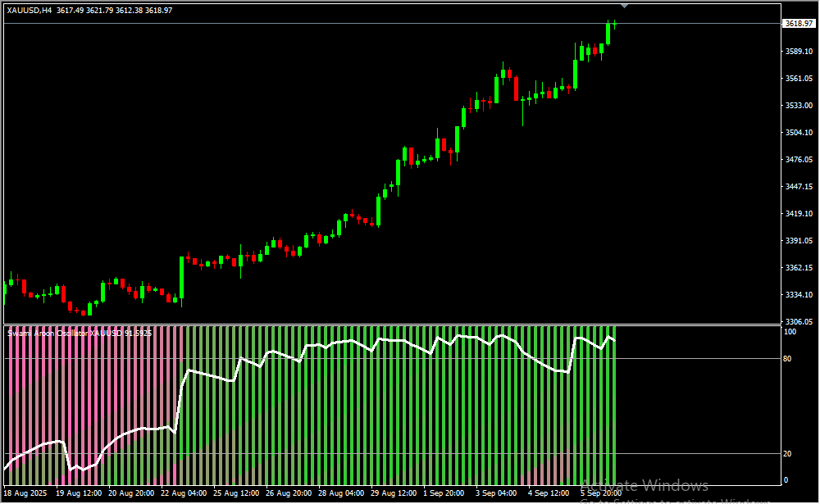Image resolution: width=820 pixels, height=504 pixels.
Task: Click the XAUUSD,H4 symbol title text
Action: (30, 10)
